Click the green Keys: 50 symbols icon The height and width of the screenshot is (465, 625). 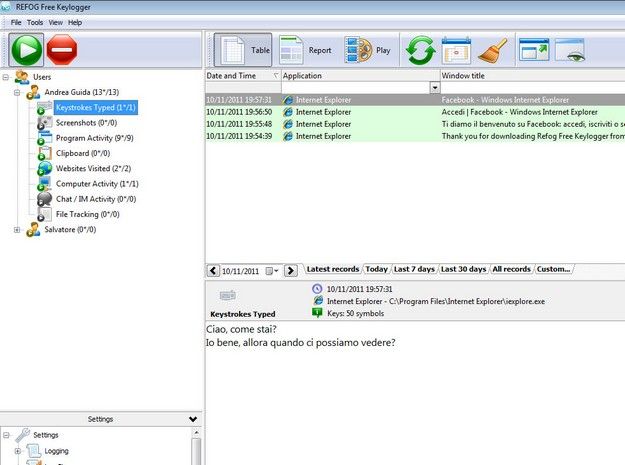coord(317,313)
